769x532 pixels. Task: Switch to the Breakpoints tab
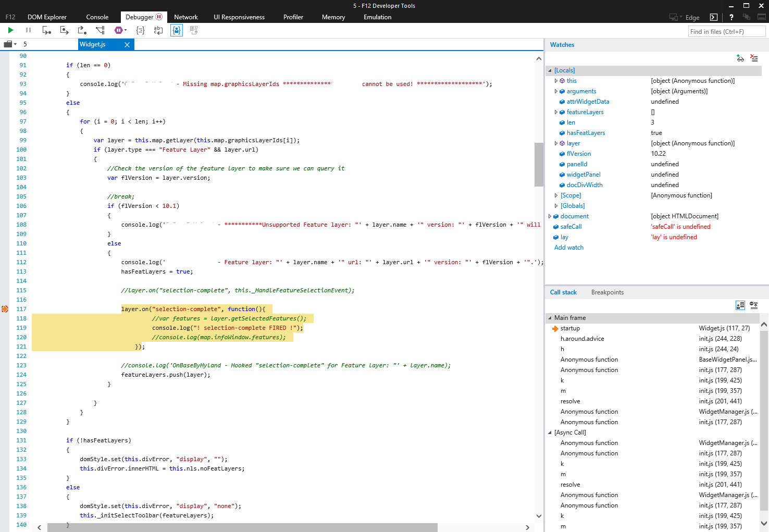point(607,292)
